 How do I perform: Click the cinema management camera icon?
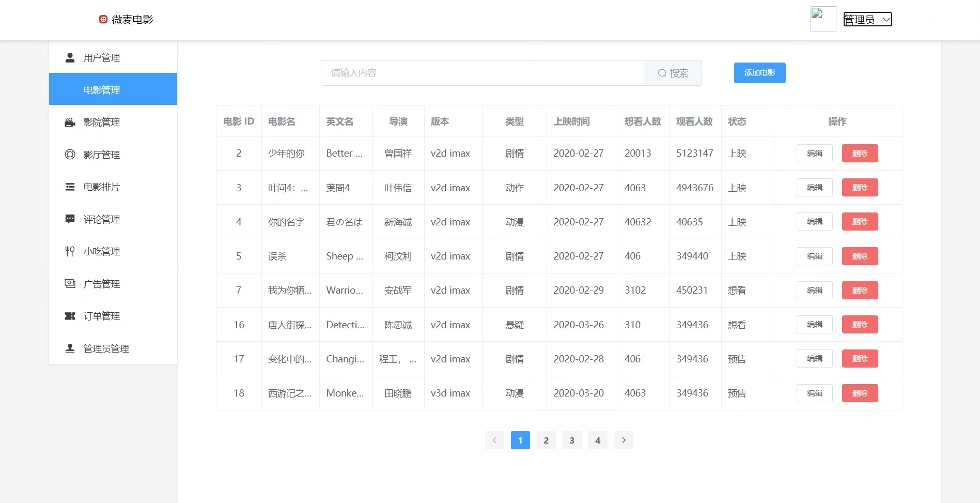pyautogui.click(x=70, y=123)
